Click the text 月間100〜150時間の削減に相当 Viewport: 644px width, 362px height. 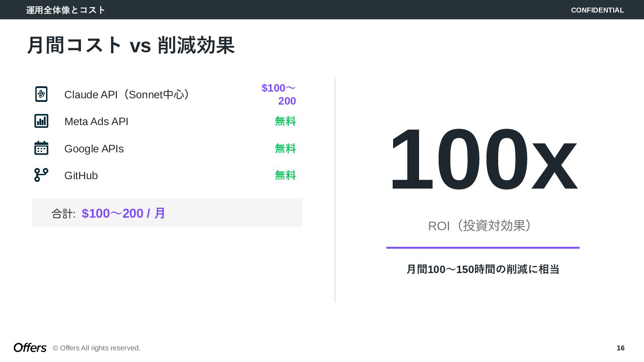[x=483, y=269]
